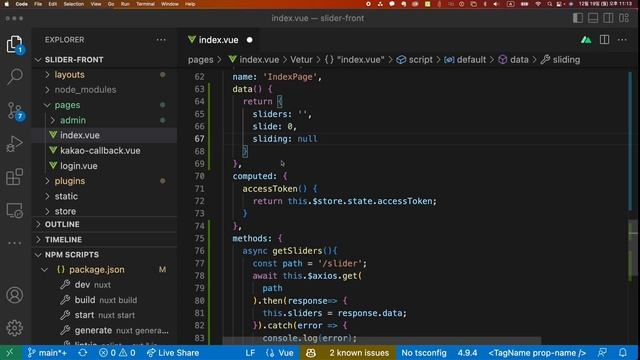Toggle the secondary sidebar layout button
Image resolution: width=640 pixels, height=360 pixels.
pyautogui.click(x=608, y=18)
